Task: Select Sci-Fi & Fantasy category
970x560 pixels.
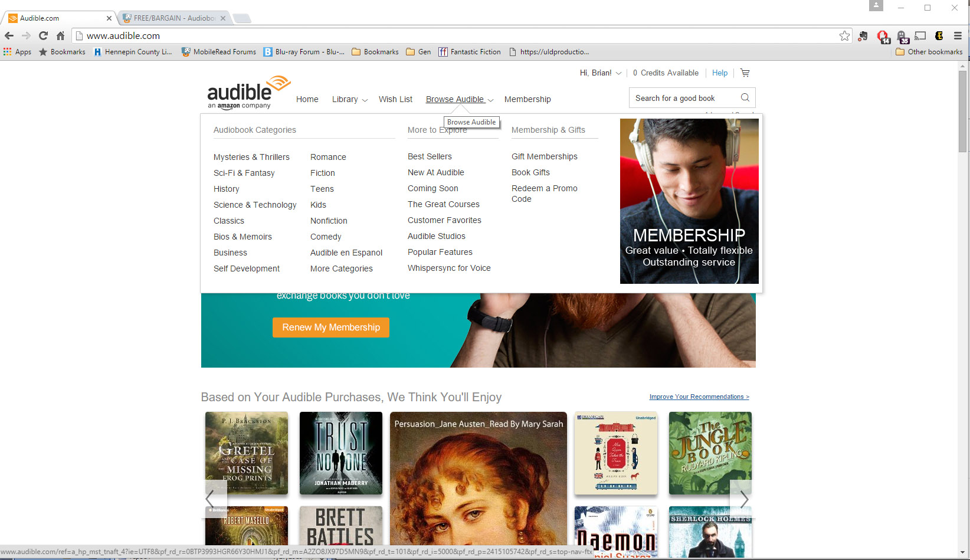Action: (244, 173)
